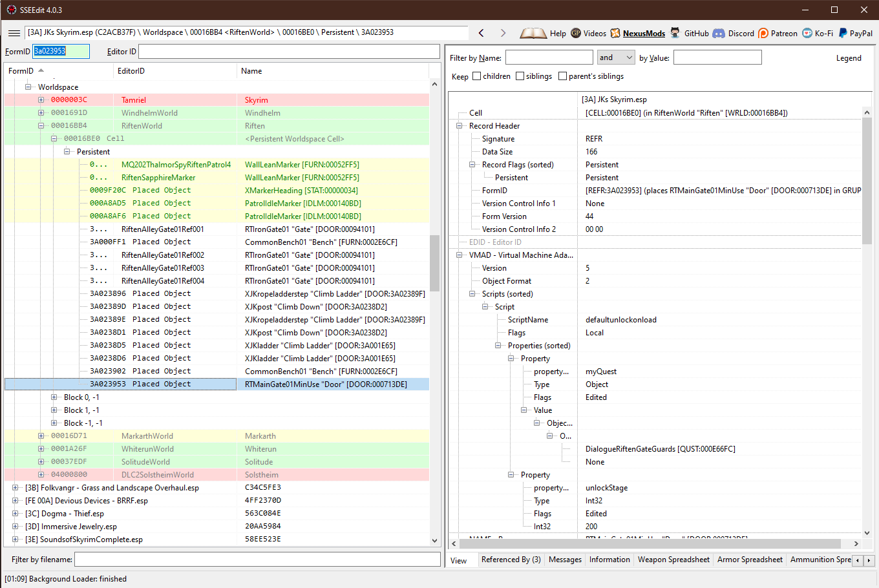Expand the Block 0, -1 node
This screenshot has width=879, height=588.
coord(54,397)
